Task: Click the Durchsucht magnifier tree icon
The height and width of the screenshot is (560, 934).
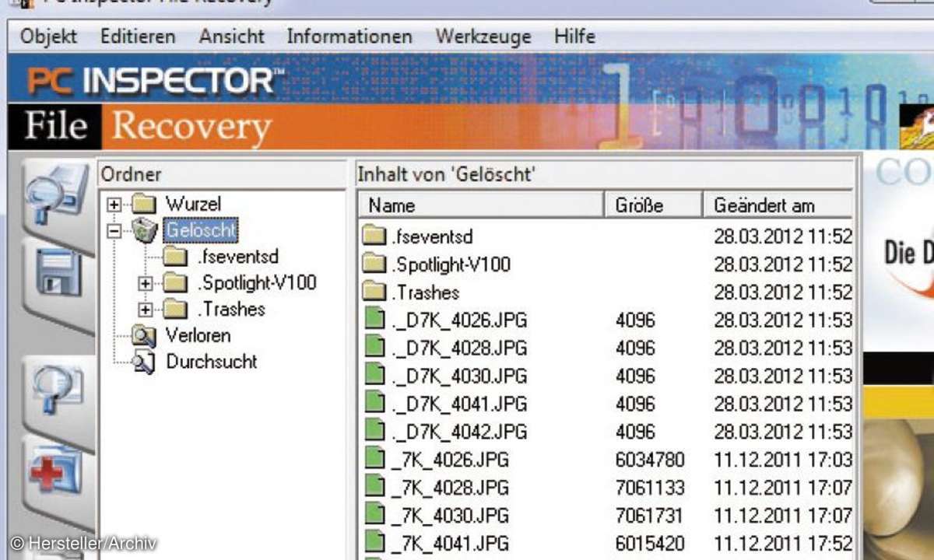Action: [143, 362]
